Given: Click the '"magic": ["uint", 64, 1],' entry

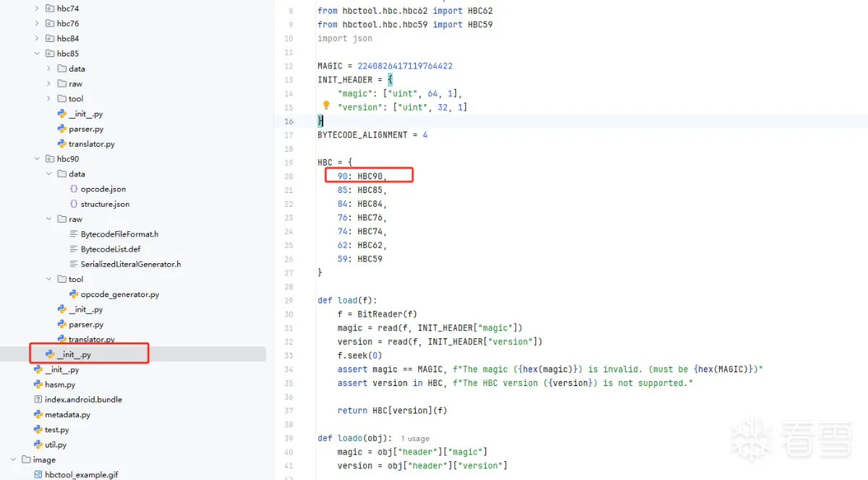Looking at the screenshot, I should tap(399, 93).
